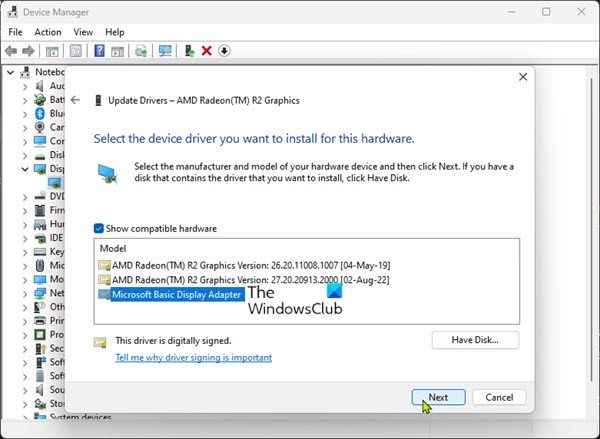Open the View menu
Screen dimensions: 600x439
(85, 32)
